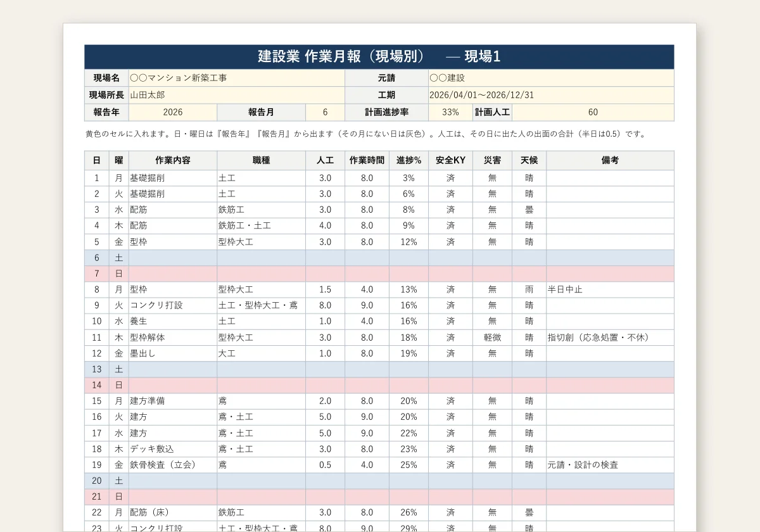
Task: Click the remark 指切創（応急処置・不休）
Action: tap(610, 338)
